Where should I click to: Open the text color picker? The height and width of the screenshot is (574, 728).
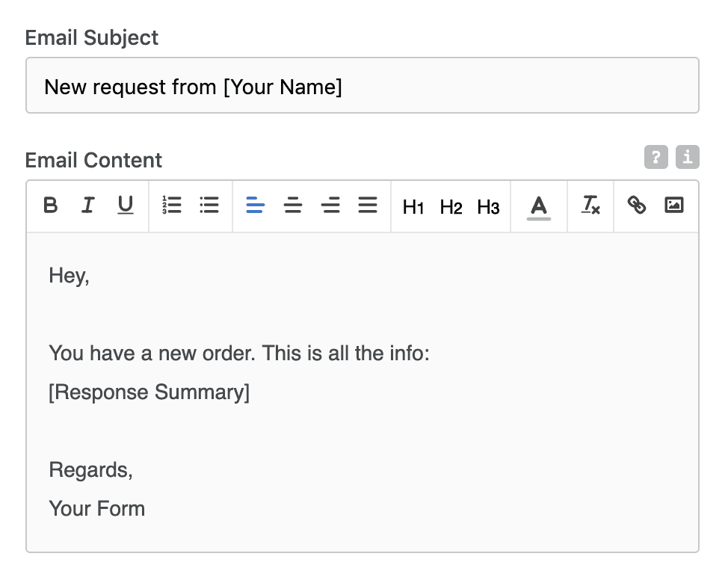click(539, 207)
